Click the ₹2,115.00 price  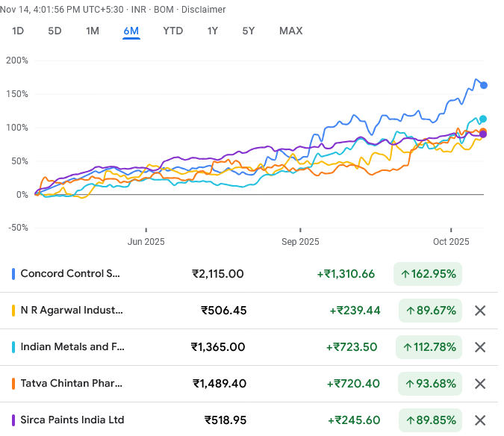click(218, 274)
